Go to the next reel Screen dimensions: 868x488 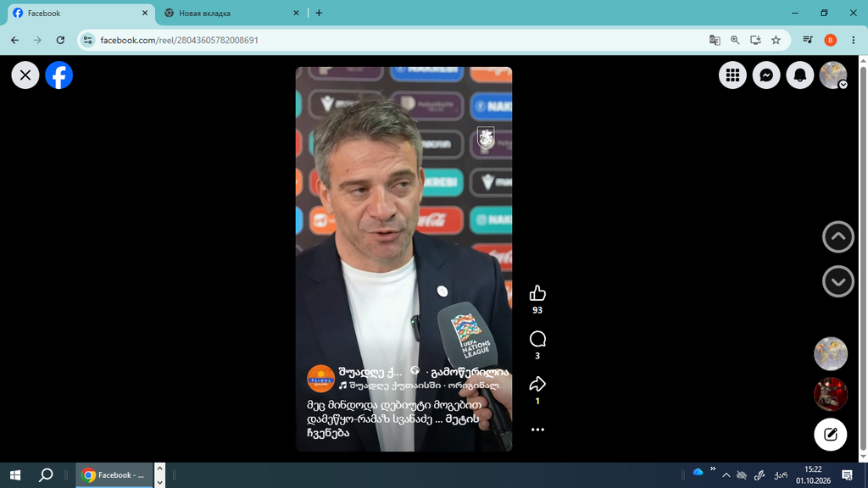coord(838,281)
